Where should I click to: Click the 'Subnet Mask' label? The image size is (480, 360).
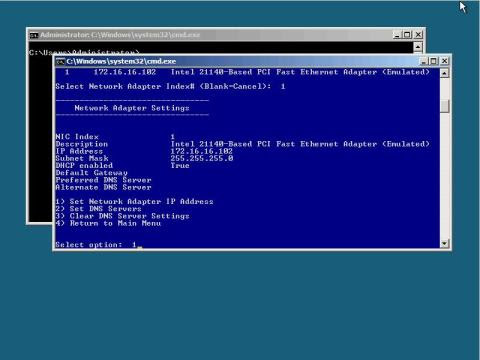[x=82, y=158]
